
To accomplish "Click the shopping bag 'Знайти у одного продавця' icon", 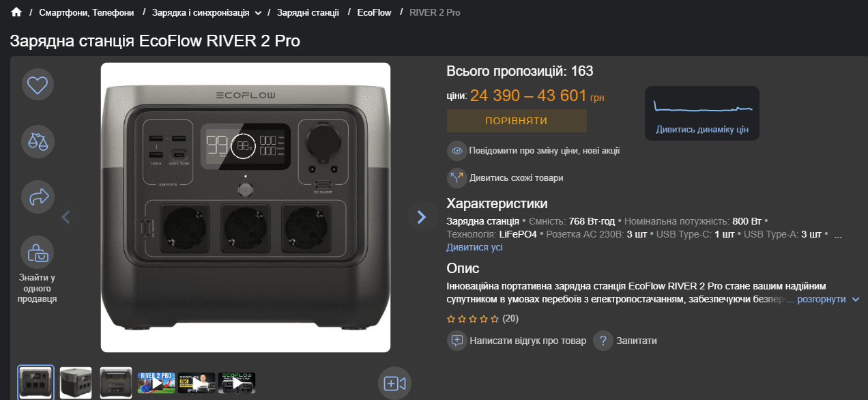I will [38, 253].
